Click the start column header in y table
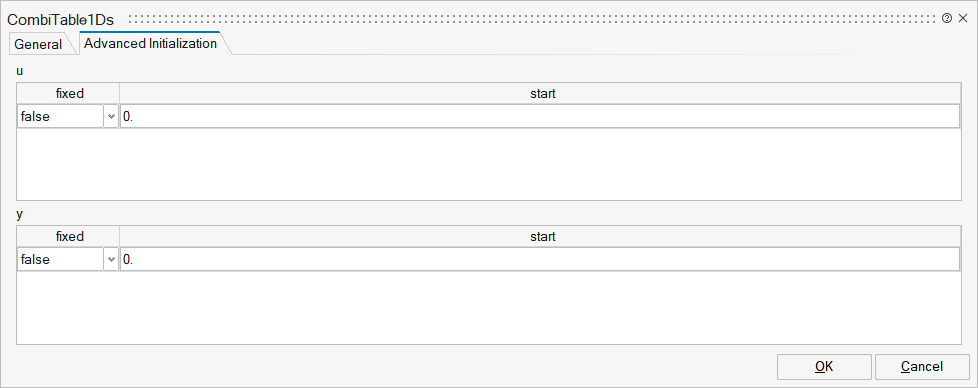978x388 pixels. [x=540, y=237]
